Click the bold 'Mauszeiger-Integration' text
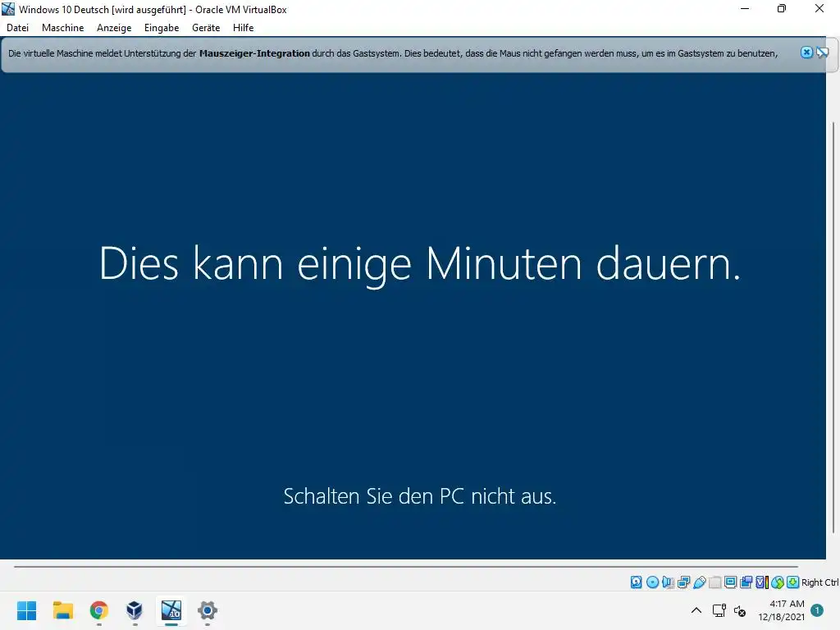 [x=254, y=53]
